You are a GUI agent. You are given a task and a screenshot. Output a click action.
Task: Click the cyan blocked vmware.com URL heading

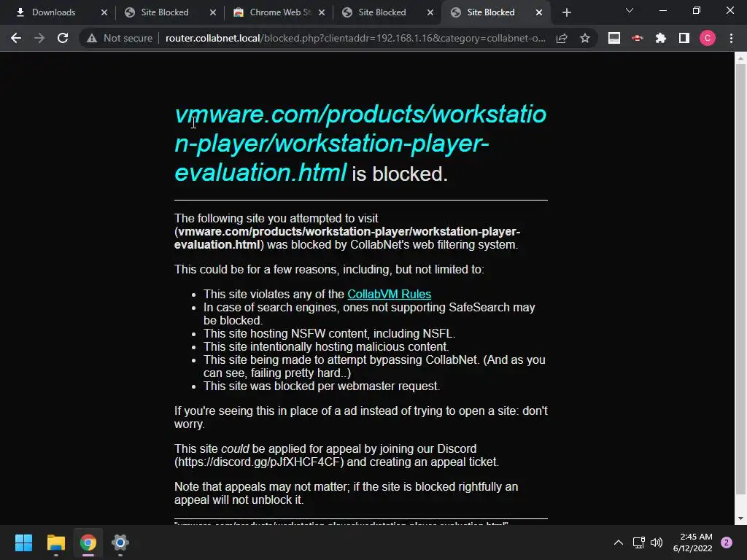[x=360, y=144]
